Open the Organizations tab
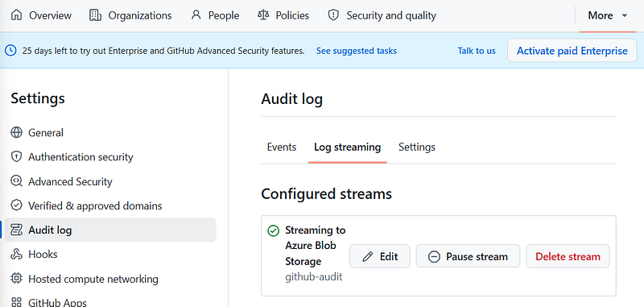The height and width of the screenshot is (307, 644). [130, 15]
